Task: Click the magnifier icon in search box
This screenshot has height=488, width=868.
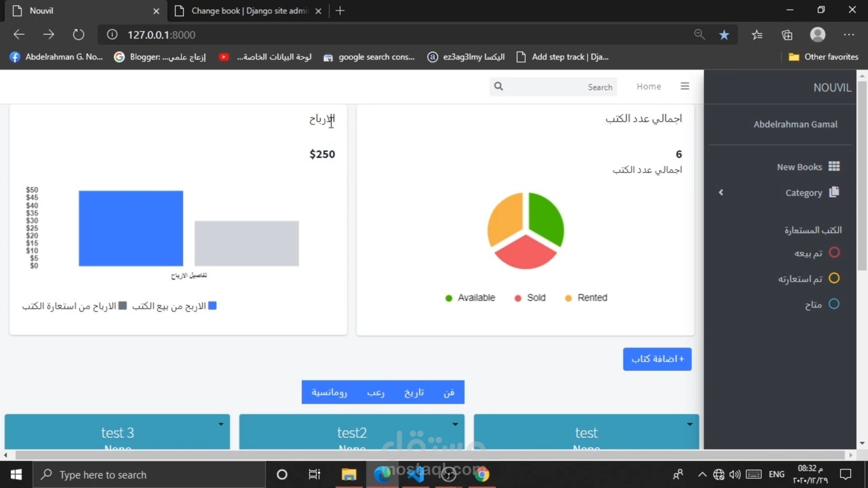Action: coord(498,86)
